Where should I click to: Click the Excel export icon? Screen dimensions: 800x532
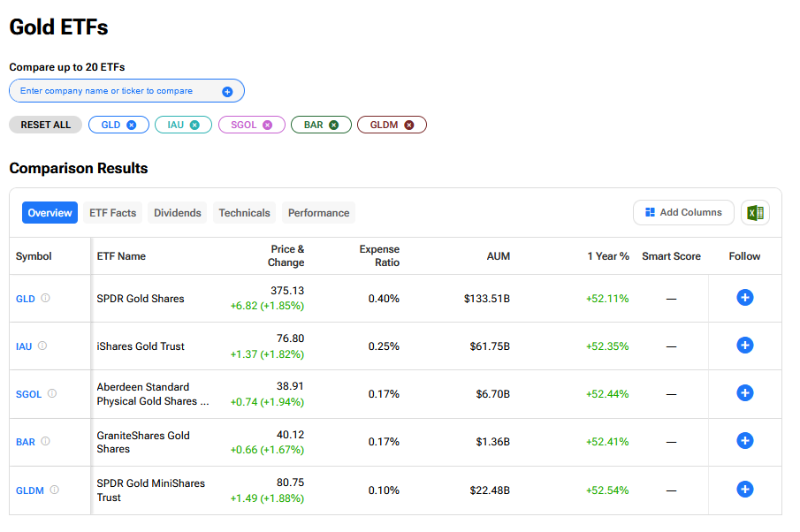755,213
